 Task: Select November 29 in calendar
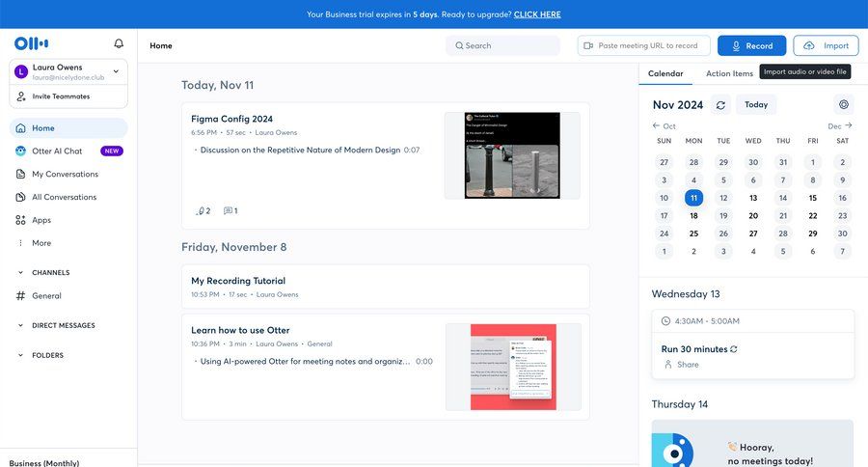(813, 233)
